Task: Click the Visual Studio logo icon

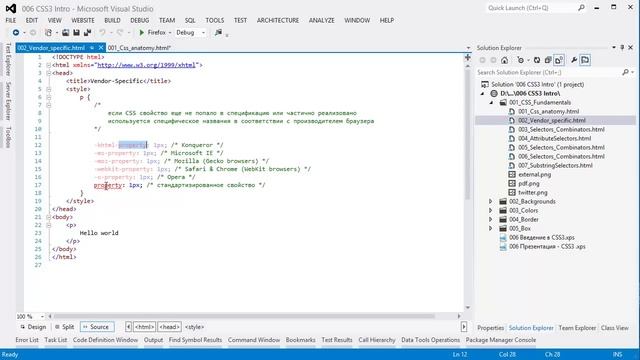Action: pos(11,8)
